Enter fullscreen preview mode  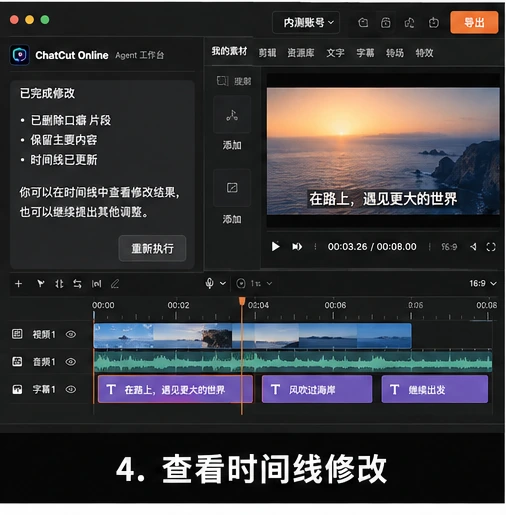[x=491, y=247]
